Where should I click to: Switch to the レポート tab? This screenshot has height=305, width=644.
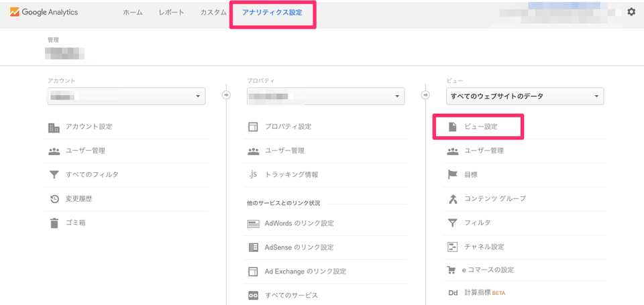pyautogui.click(x=171, y=13)
